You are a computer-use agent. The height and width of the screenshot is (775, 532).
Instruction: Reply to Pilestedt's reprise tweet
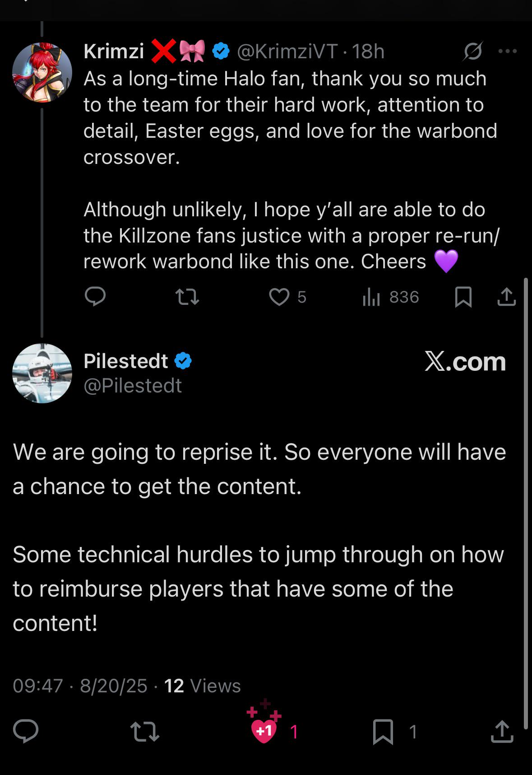pos(26,731)
